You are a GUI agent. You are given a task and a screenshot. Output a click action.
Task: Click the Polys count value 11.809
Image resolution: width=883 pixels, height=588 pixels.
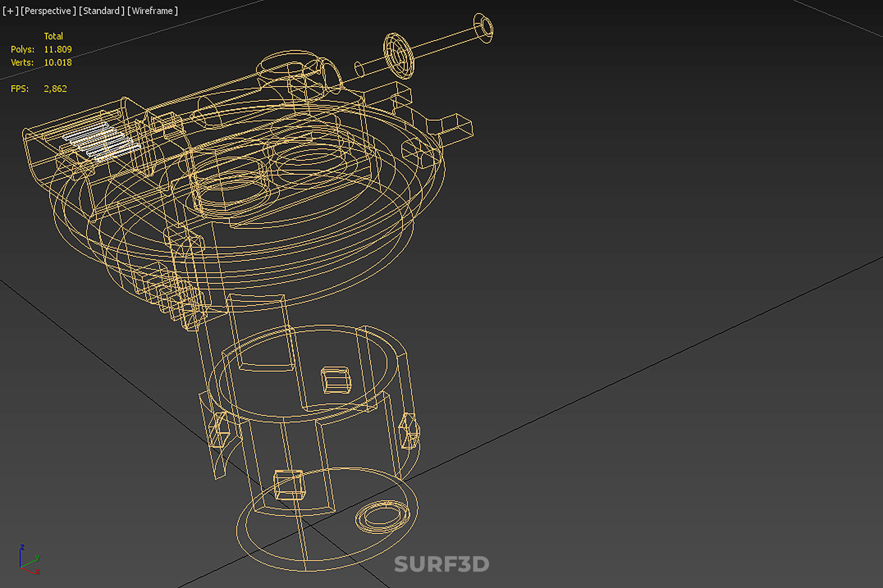pyautogui.click(x=58, y=49)
